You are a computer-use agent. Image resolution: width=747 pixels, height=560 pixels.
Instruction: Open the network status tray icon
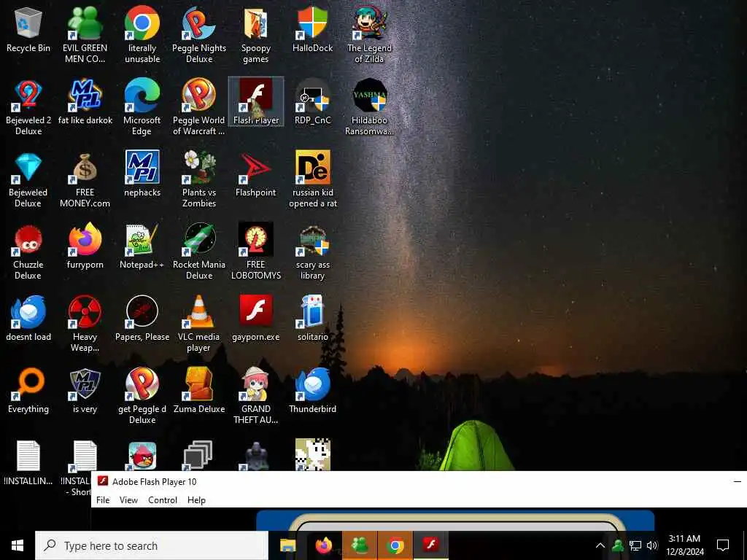tap(635, 545)
